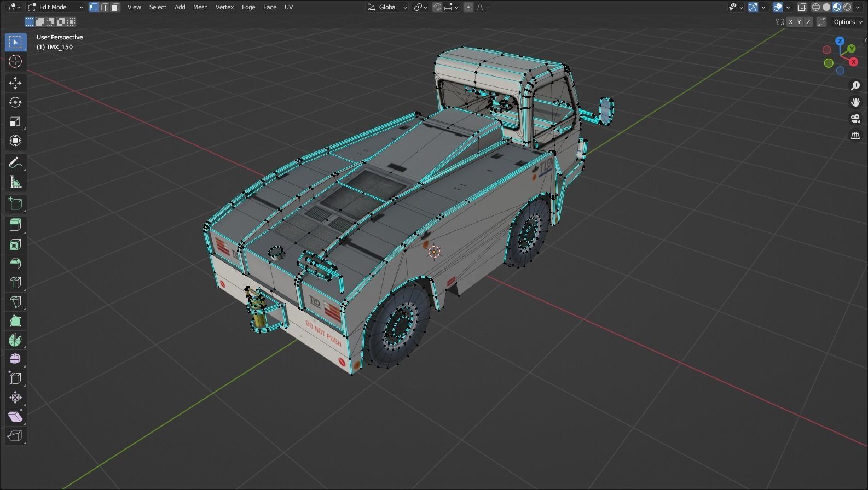Toggle Y axis mesh mirror
Viewport: 868px width, 490px height.
click(799, 22)
